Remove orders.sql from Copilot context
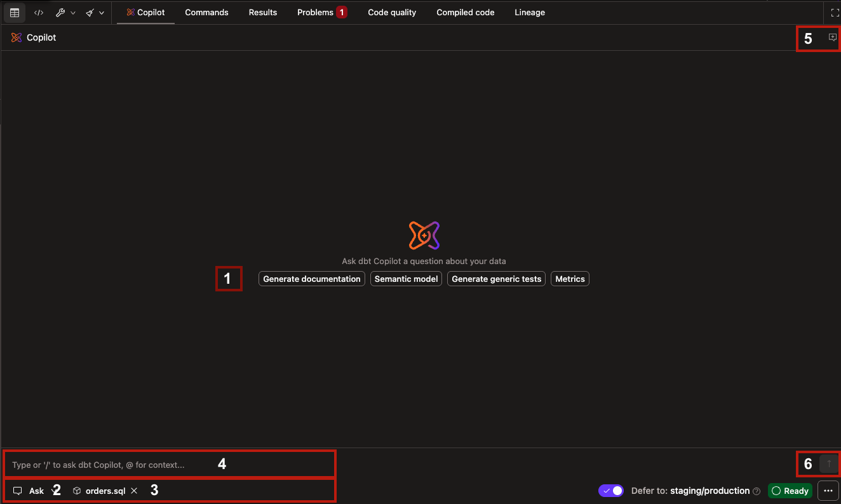This screenshot has width=841, height=504. tap(134, 490)
